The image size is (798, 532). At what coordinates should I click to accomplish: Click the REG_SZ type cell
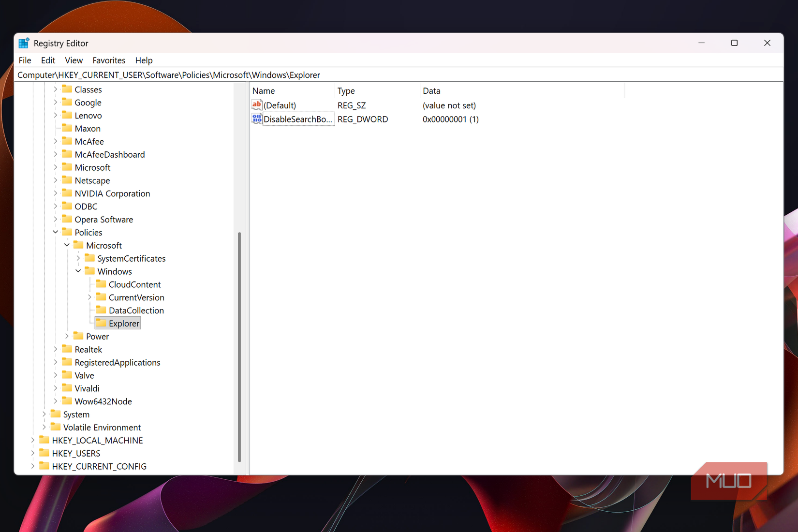pos(352,105)
